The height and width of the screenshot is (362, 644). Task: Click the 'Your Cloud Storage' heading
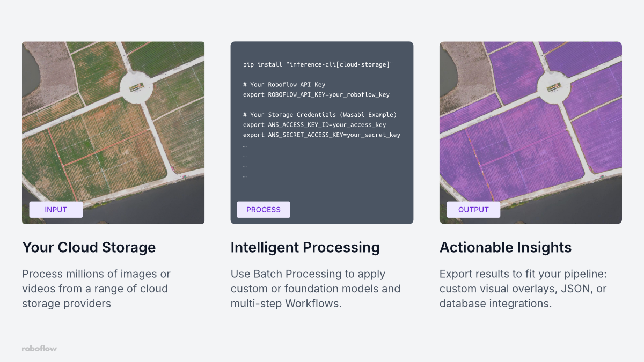tap(89, 247)
